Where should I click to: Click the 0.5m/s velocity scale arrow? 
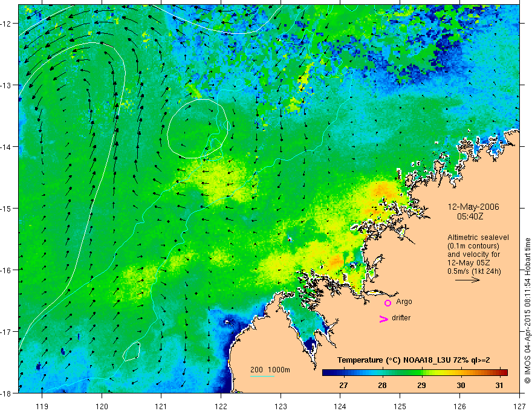(x=467, y=280)
